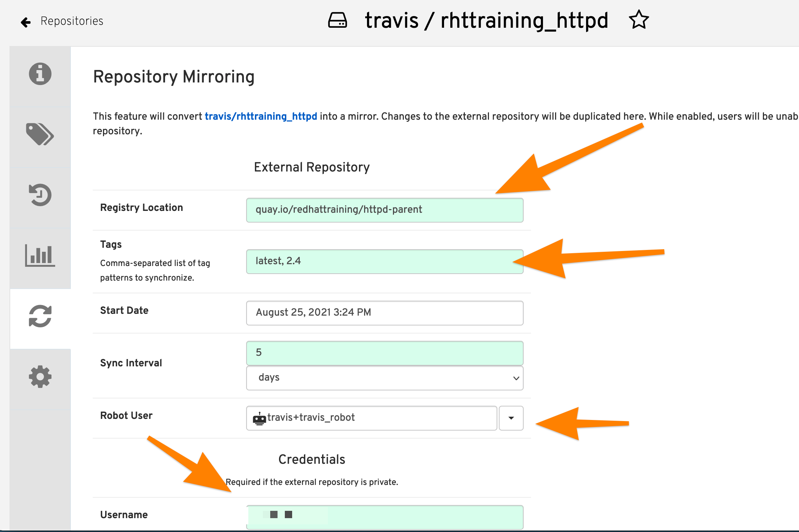Go back to the Repositories list

[72, 21]
